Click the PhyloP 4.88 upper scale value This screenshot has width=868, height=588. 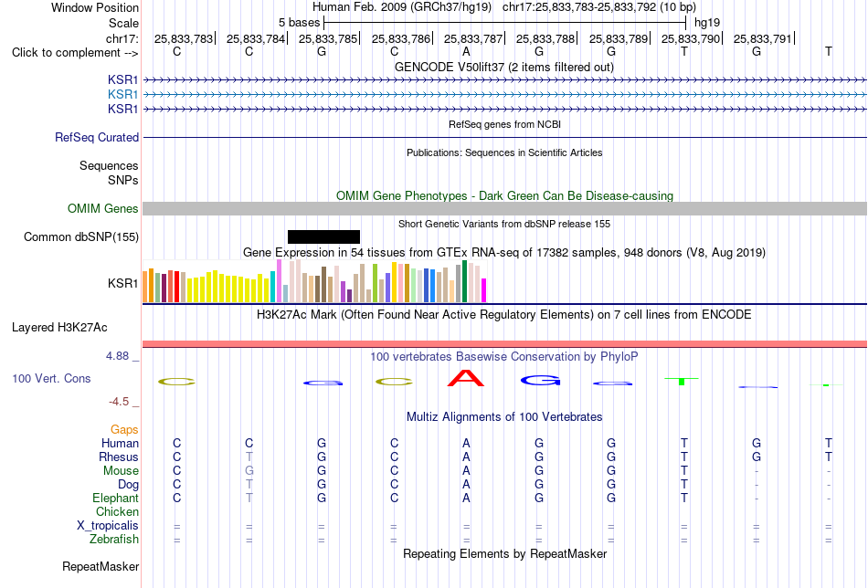pos(117,356)
